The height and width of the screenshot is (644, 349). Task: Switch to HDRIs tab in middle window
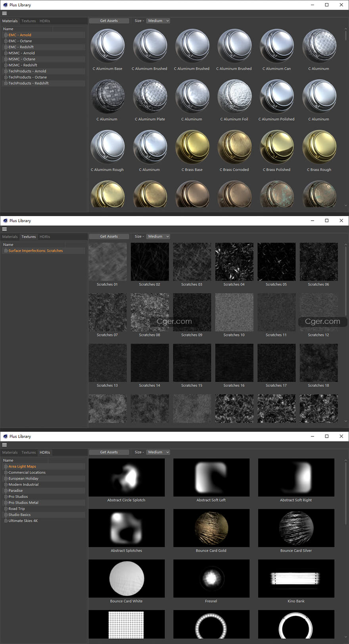(x=45, y=236)
